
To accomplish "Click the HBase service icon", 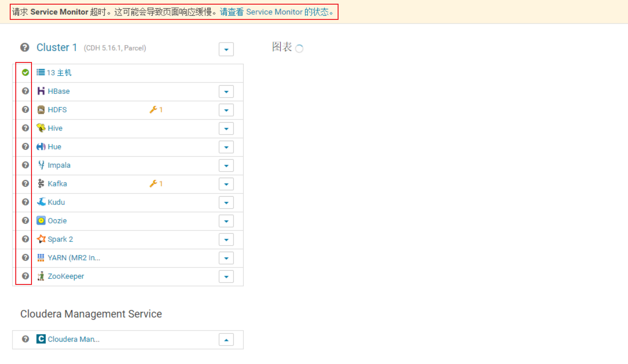I will click(x=41, y=91).
